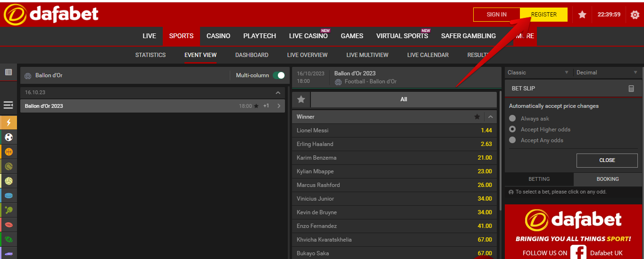
Task: Open the CASINO menu item
Action: coord(218,36)
